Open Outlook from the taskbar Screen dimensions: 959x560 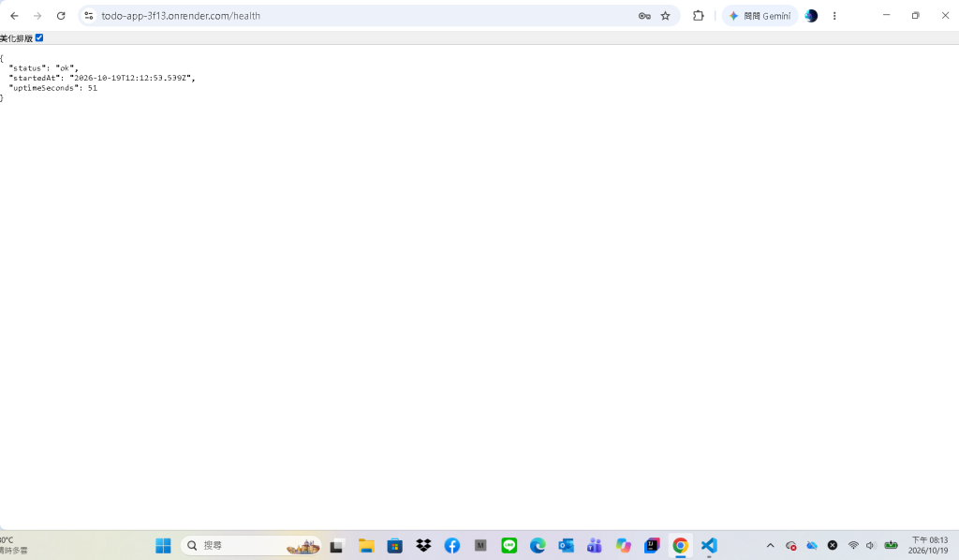coord(567,545)
